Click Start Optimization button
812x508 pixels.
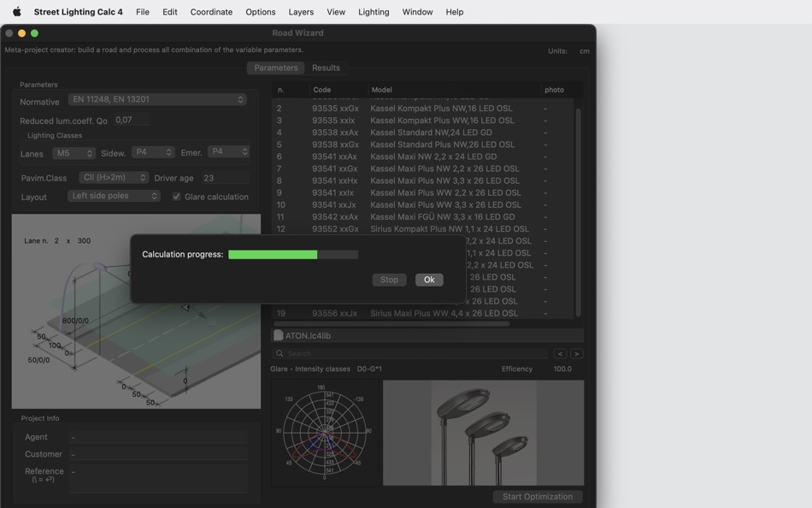(538, 497)
